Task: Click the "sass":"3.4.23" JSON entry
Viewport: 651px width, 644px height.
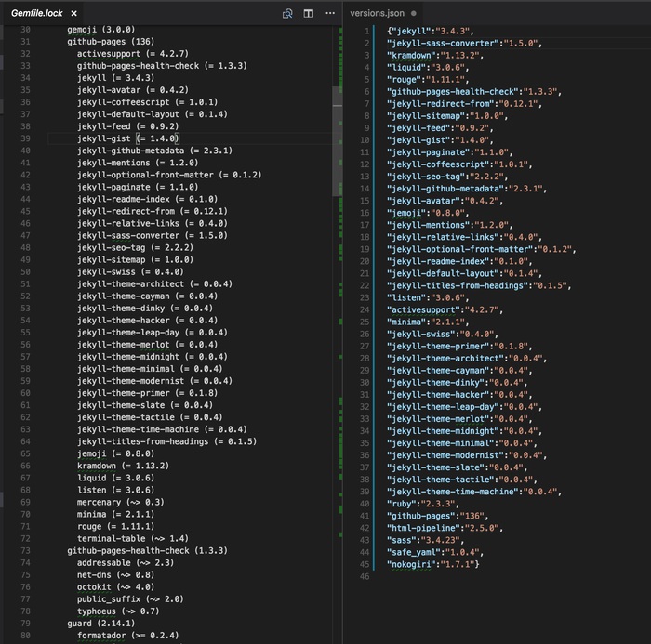Action: (x=426, y=540)
